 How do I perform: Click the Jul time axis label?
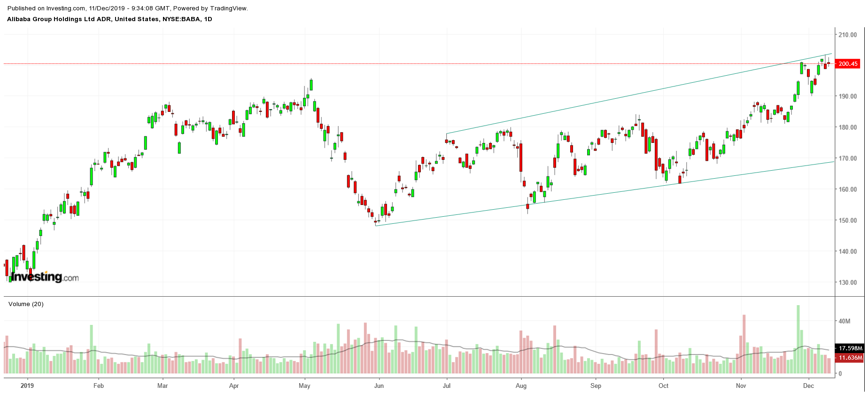(446, 386)
